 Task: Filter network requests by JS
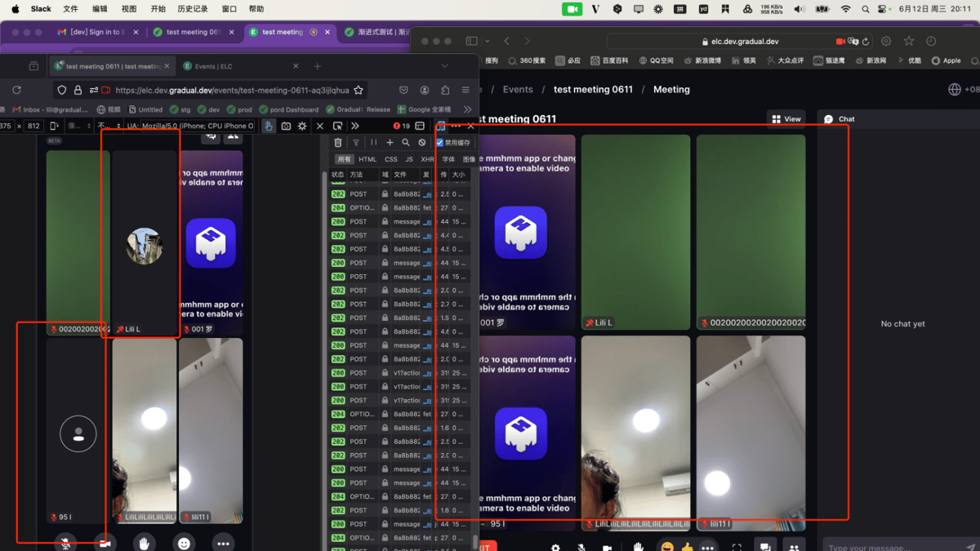[409, 160]
